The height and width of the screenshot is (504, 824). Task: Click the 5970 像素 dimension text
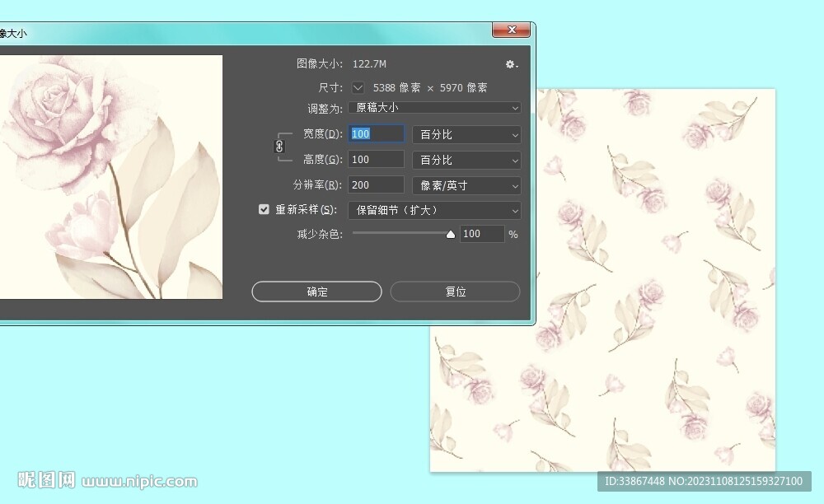pyautogui.click(x=463, y=87)
